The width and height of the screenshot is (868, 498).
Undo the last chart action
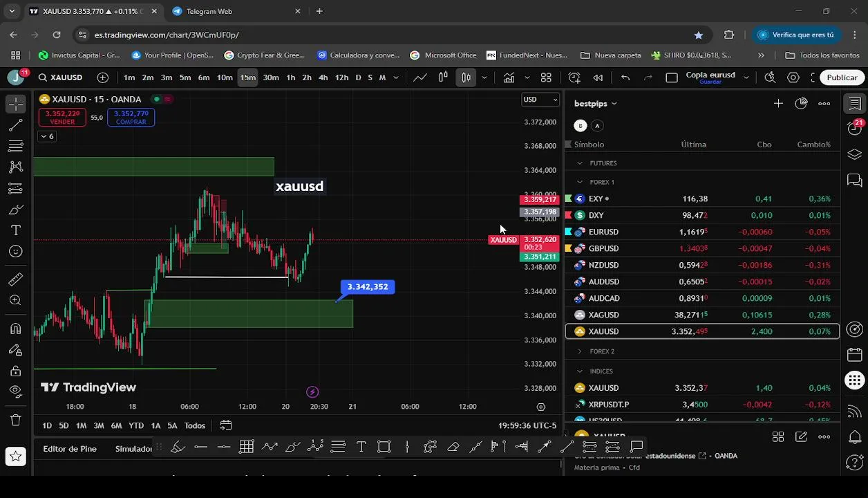click(625, 77)
